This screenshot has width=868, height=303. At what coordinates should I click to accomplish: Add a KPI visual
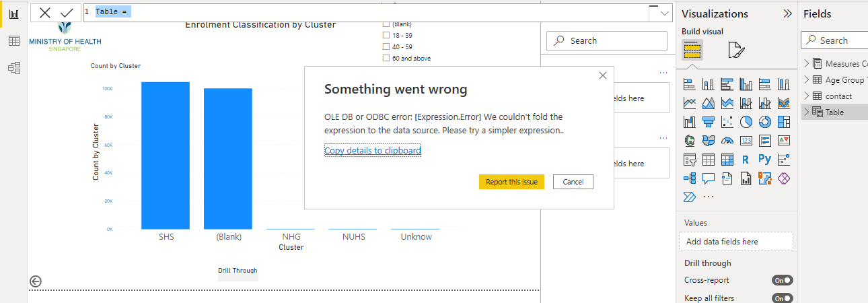coord(783,141)
